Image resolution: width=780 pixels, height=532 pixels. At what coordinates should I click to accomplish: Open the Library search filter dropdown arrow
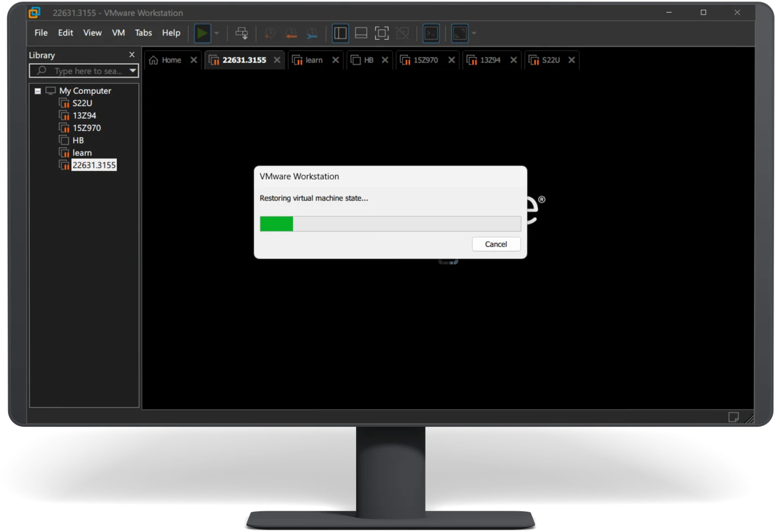(133, 71)
